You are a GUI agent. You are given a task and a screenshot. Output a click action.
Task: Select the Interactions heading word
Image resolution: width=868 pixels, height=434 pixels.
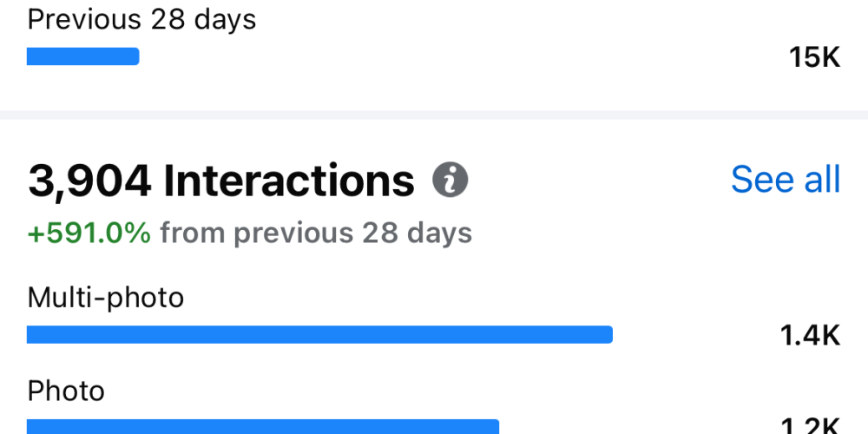(288, 181)
